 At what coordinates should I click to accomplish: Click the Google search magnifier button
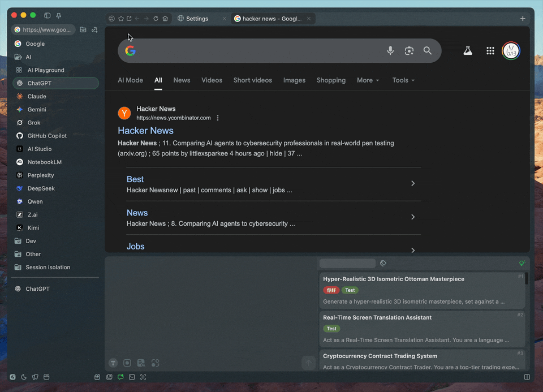(x=428, y=51)
